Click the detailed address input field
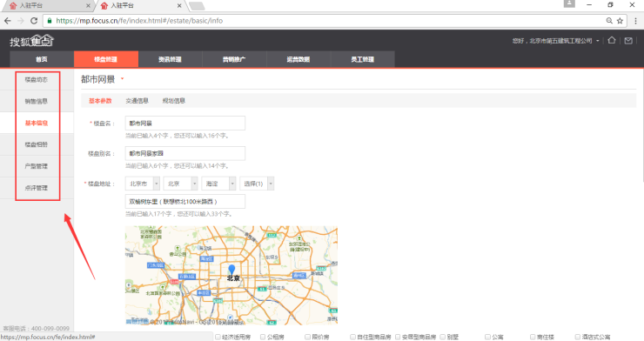644x341 pixels. tap(185, 202)
